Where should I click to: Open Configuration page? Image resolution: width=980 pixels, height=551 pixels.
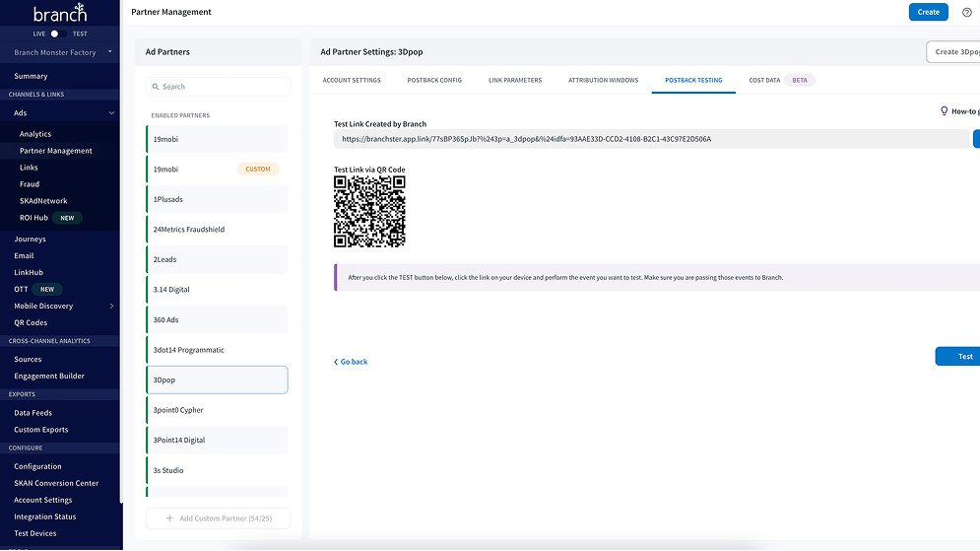point(37,466)
